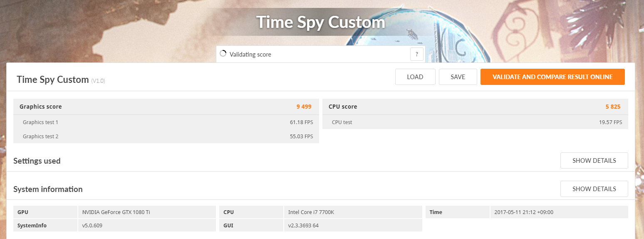The width and height of the screenshot is (644, 239).
Task: Click Validate and Compare Result Online
Action: tap(552, 77)
